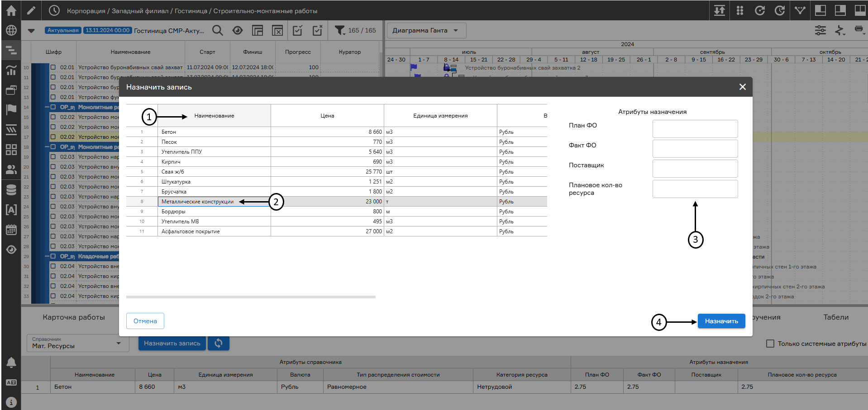
Task: Select the Утеплитель ППУ row
Action: coord(336,152)
